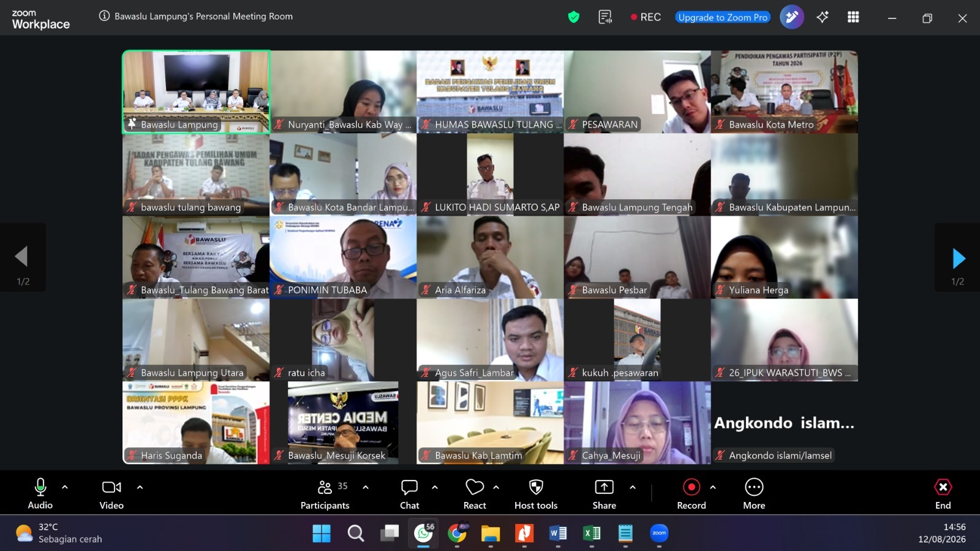Open Microsoft Excel from the taskbar
This screenshot has width=980, height=551.
(592, 533)
